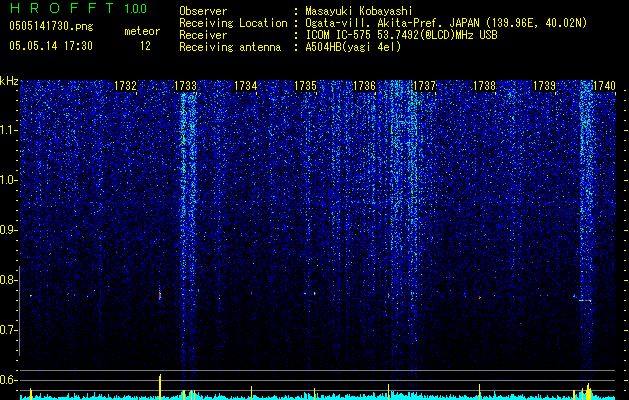Viewport: 629px width, 400px height.
Task: Click the 1733 time marker
Action: 186,86
